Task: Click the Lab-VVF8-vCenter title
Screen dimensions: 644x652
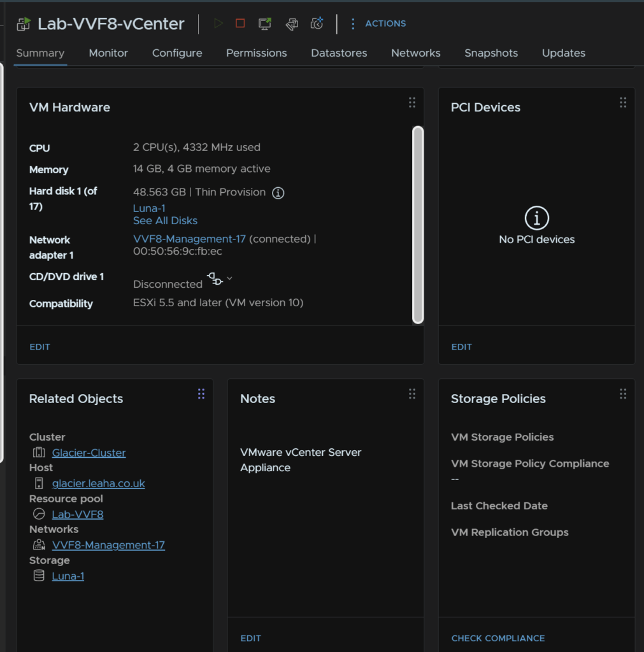Action: (111, 24)
